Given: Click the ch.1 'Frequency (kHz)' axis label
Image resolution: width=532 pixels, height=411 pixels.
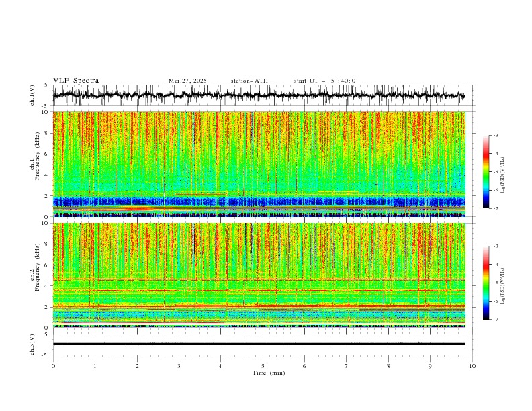Looking at the screenshot, I should coord(38,156).
